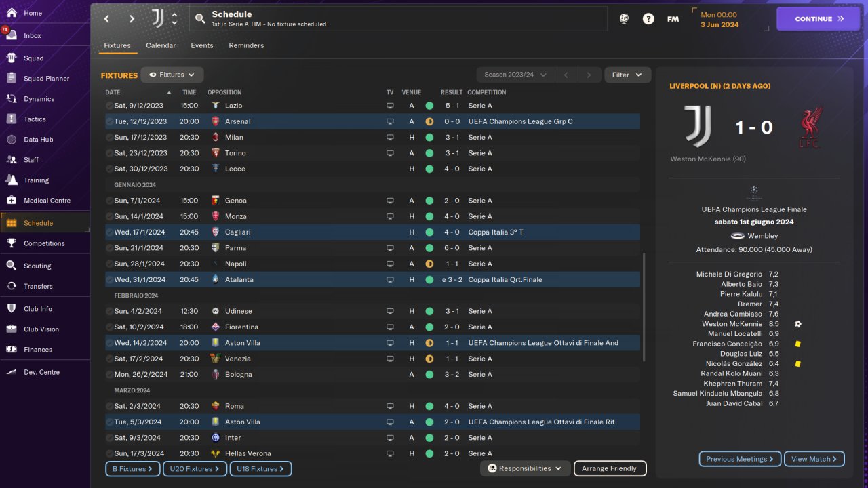Toggle the check circle on the Roma row

(x=110, y=406)
